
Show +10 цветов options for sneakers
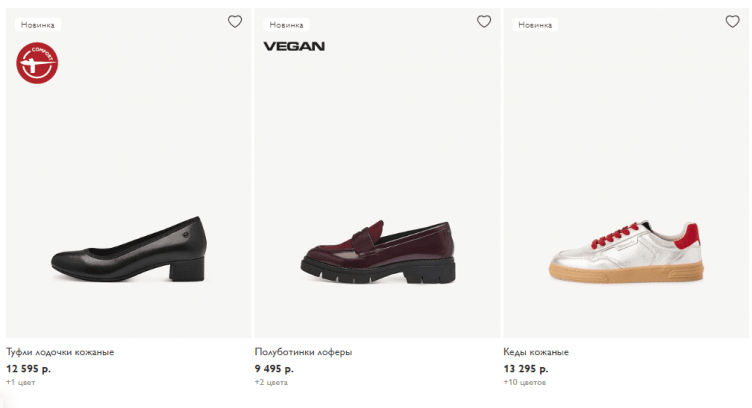tap(525, 383)
